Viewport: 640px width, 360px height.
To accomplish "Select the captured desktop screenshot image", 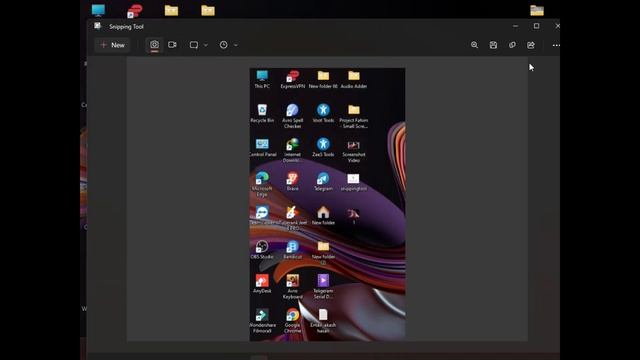I will pos(327,204).
